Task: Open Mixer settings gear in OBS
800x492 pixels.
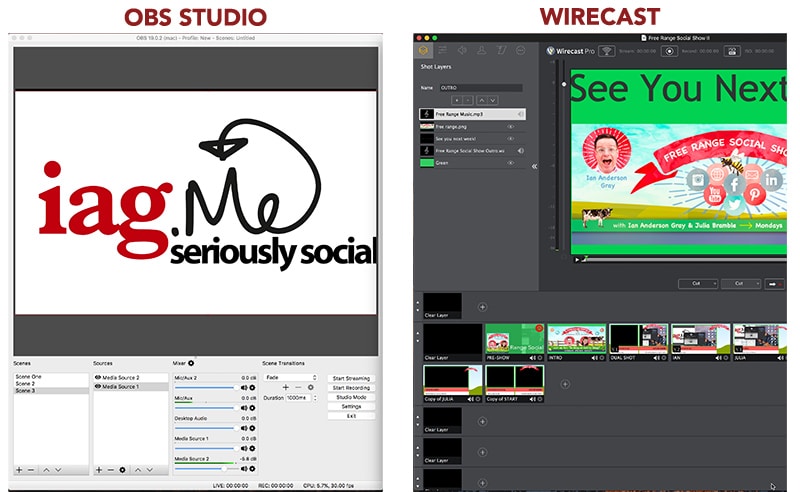Action: pos(191,363)
